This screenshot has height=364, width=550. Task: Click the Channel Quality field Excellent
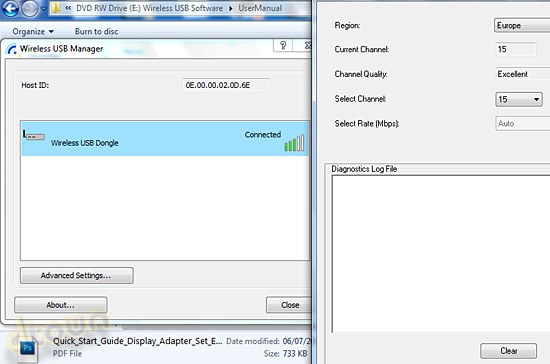tap(523, 74)
